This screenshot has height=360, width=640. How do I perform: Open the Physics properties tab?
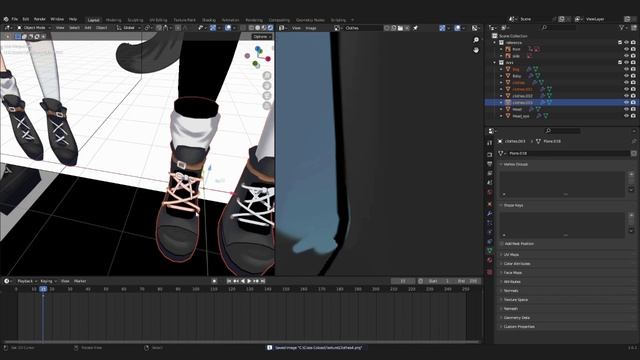pyautogui.click(x=490, y=232)
